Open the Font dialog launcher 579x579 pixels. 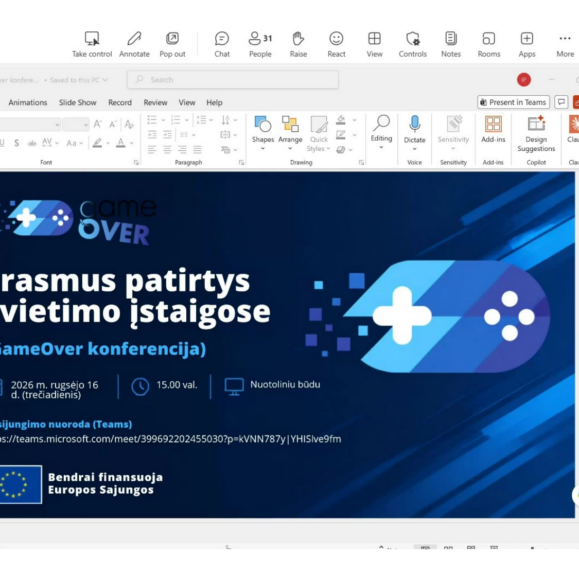(x=136, y=162)
